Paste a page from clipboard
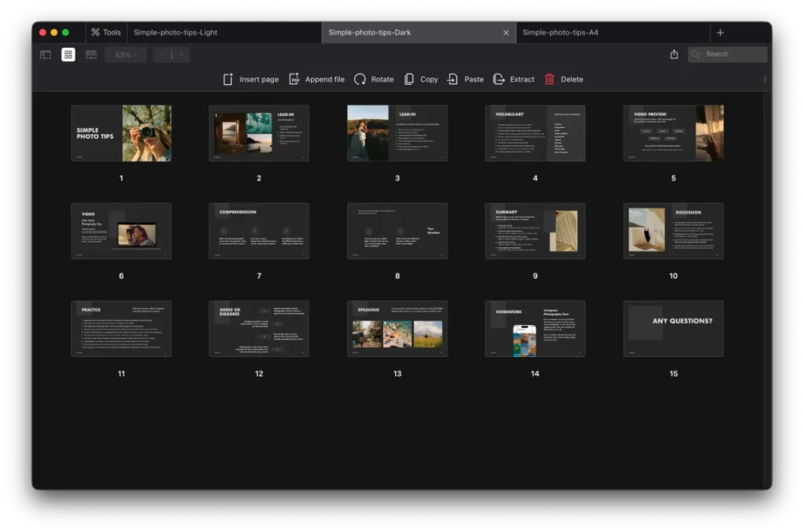 [466, 79]
